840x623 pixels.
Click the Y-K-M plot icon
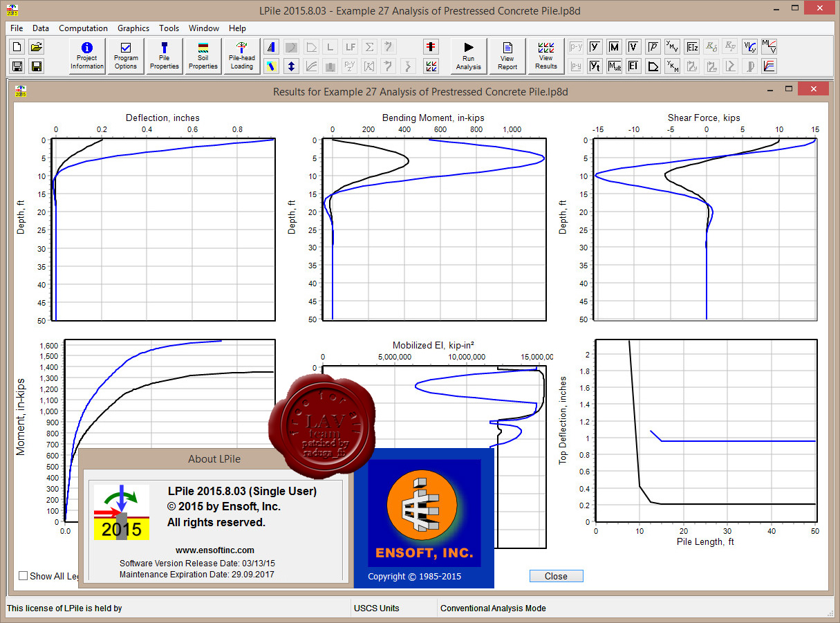coord(672,66)
